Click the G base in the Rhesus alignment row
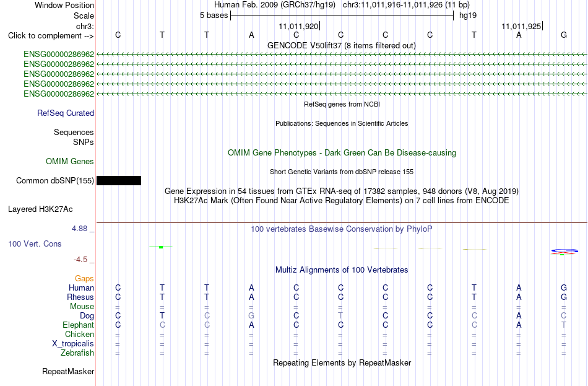The height and width of the screenshot is (386, 588). tap(564, 297)
